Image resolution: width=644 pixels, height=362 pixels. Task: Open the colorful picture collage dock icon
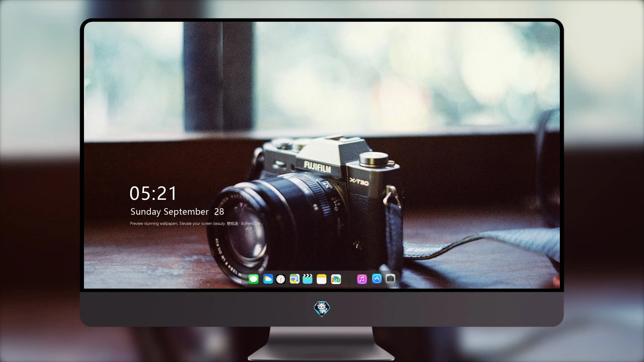tap(336, 279)
